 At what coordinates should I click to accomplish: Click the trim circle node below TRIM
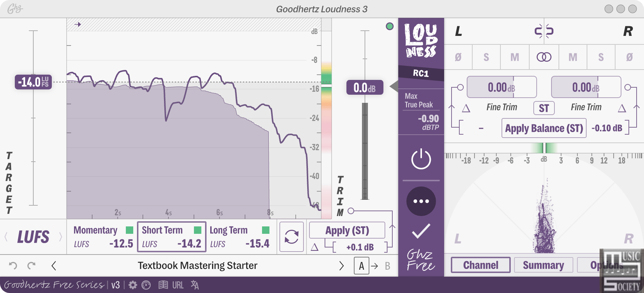(x=351, y=211)
